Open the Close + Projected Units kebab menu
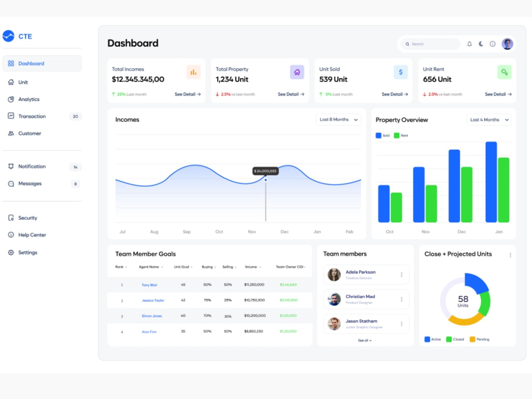The height and width of the screenshot is (399, 532). [x=509, y=254]
